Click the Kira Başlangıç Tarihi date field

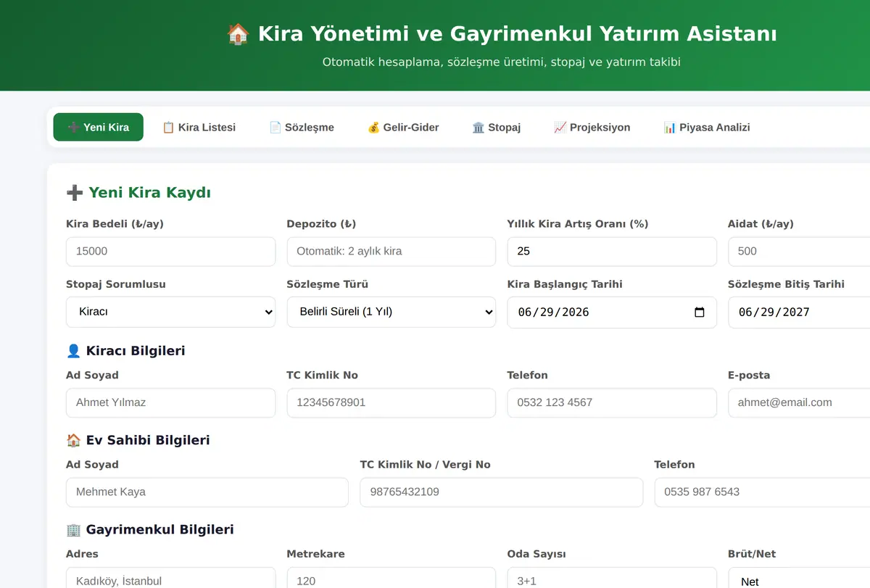[x=612, y=312]
